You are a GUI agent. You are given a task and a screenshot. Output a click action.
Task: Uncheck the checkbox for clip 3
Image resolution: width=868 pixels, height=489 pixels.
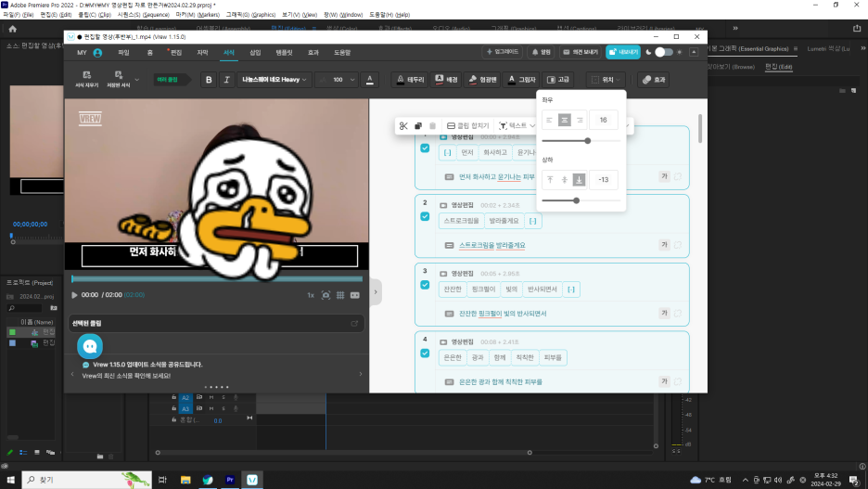coord(425,285)
